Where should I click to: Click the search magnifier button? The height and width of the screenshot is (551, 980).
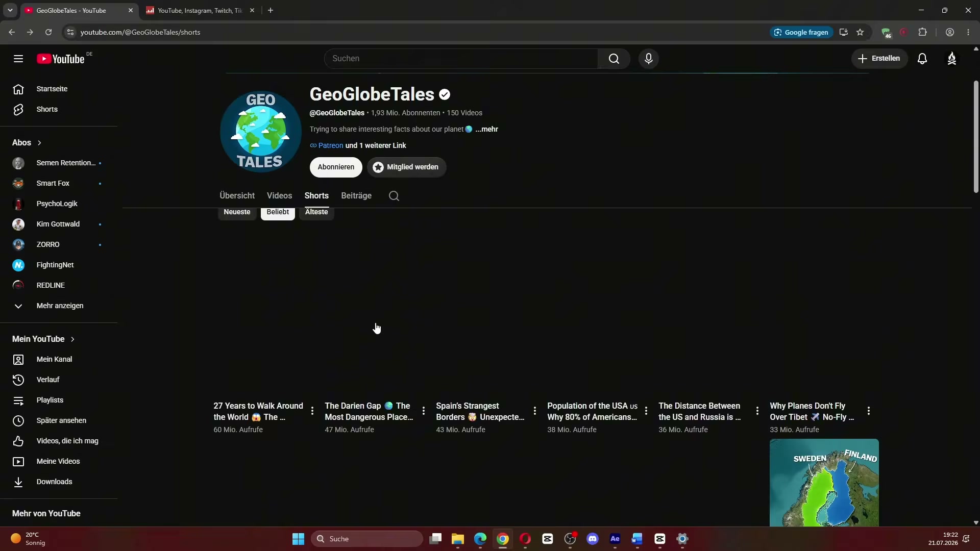pos(614,59)
